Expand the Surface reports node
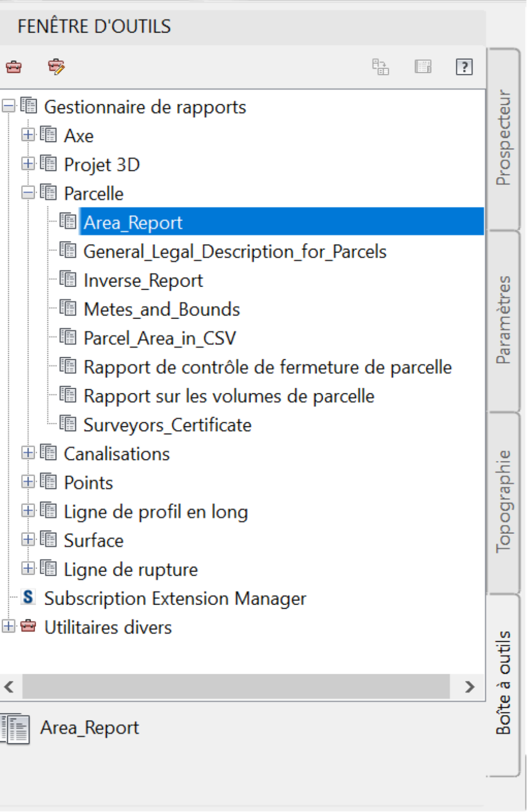This screenshot has height=812, width=527. point(28,539)
